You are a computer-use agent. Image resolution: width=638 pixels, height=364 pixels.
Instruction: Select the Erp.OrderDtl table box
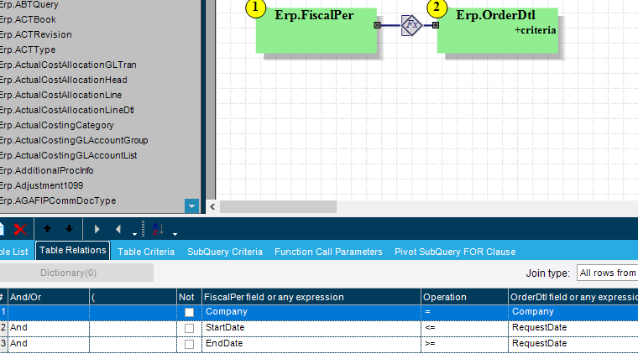[497, 30]
